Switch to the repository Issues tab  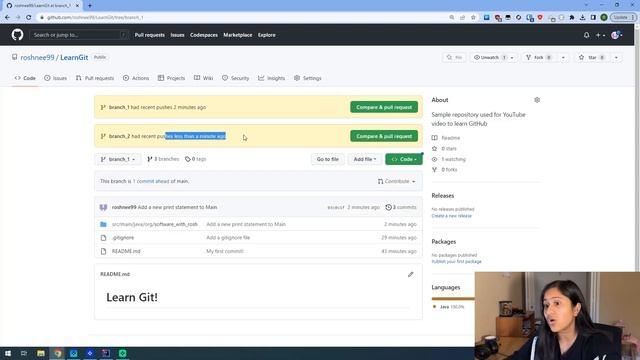point(56,78)
